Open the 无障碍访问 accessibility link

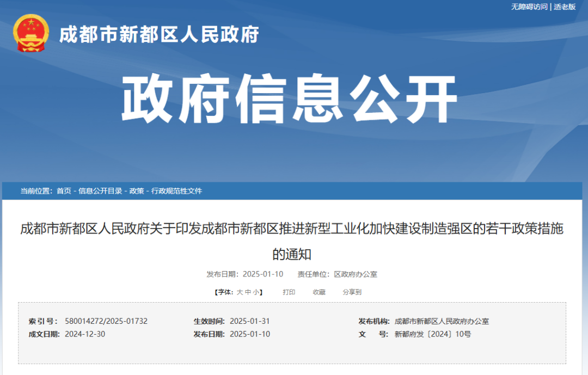click(529, 7)
